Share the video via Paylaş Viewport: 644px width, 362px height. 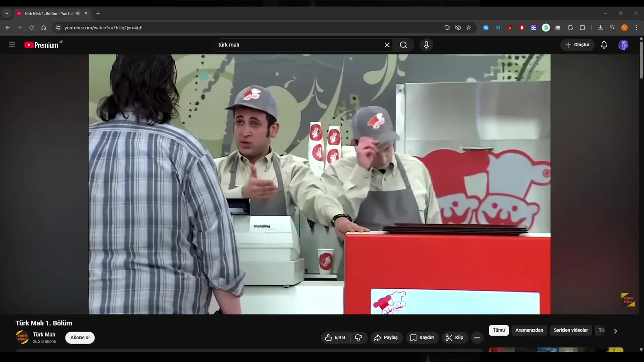386,338
